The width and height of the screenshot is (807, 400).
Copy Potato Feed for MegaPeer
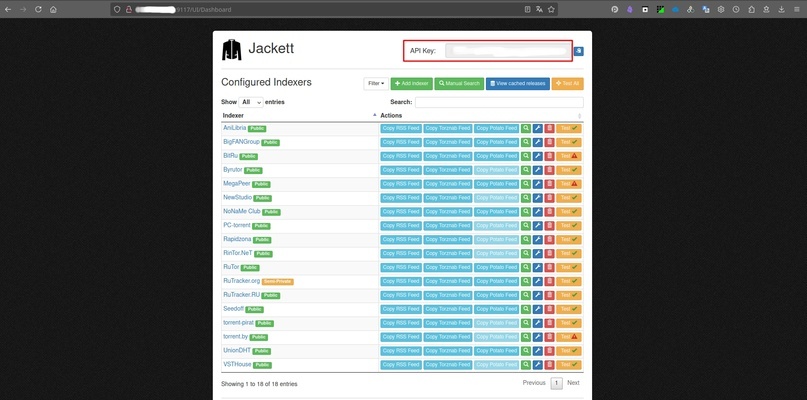(497, 184)
